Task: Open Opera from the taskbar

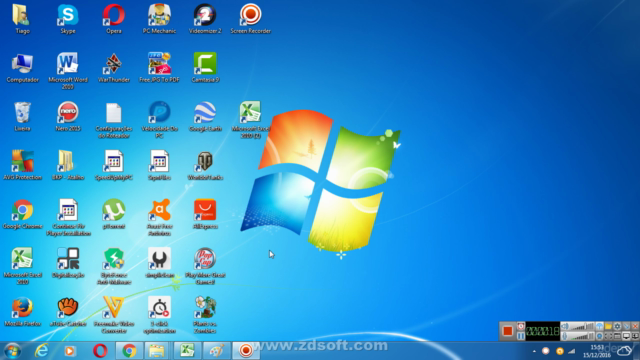Action: 100,351
